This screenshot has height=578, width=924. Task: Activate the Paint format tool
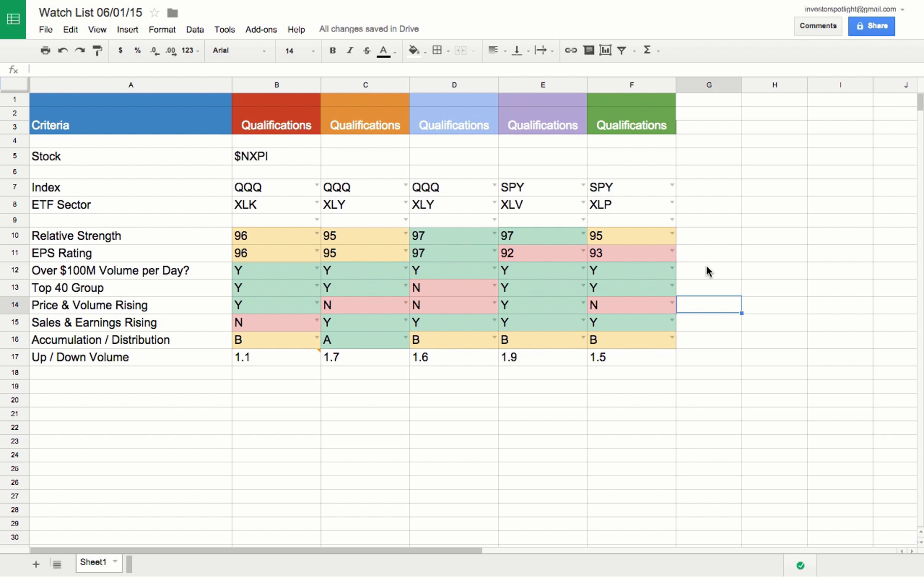tap(97, 50)
